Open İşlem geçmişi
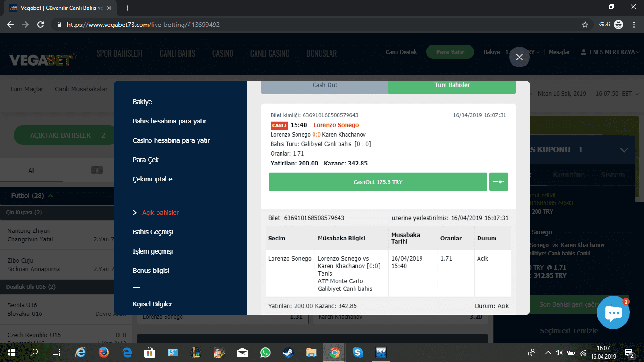Viewport: 644px width, 362px height. pyautogui.click(x=153, y=251)
